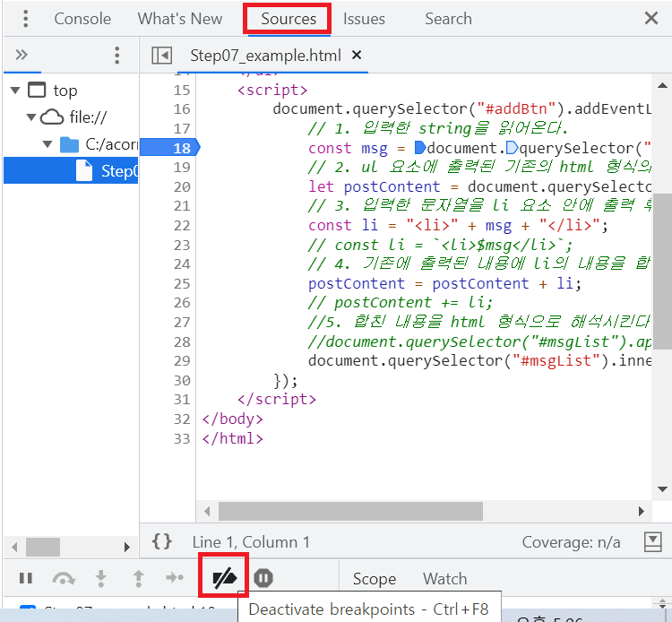Click the navigator scrollbar right arrow
Image resolution: width=672 pixels, height=622 pixels.
pyautogui.click(x=126, y=547)
